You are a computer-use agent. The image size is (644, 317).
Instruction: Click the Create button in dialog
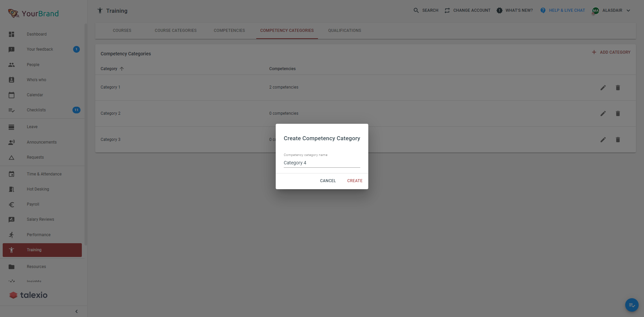pos(355,181)
